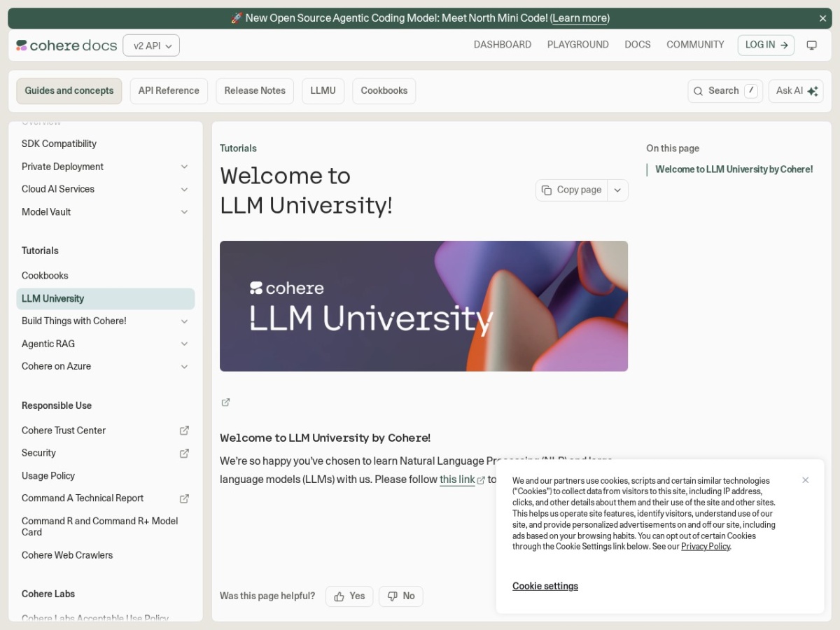
Task: Click the thumbs up icon
Action: coord(339,596)
